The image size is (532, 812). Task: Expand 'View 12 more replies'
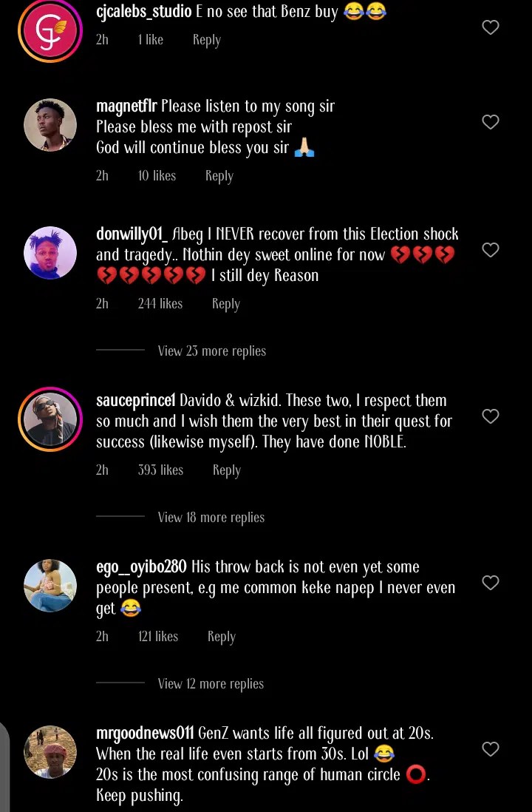coord(211,684)
